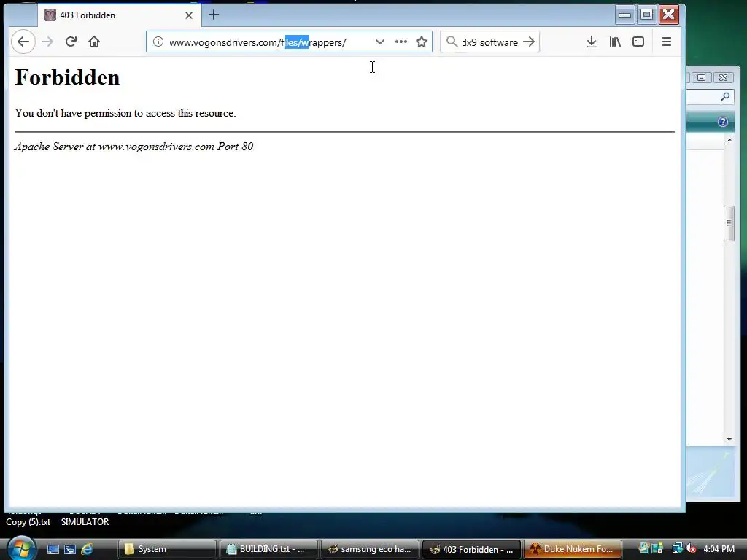Close the Firefox window

[669, 15]
